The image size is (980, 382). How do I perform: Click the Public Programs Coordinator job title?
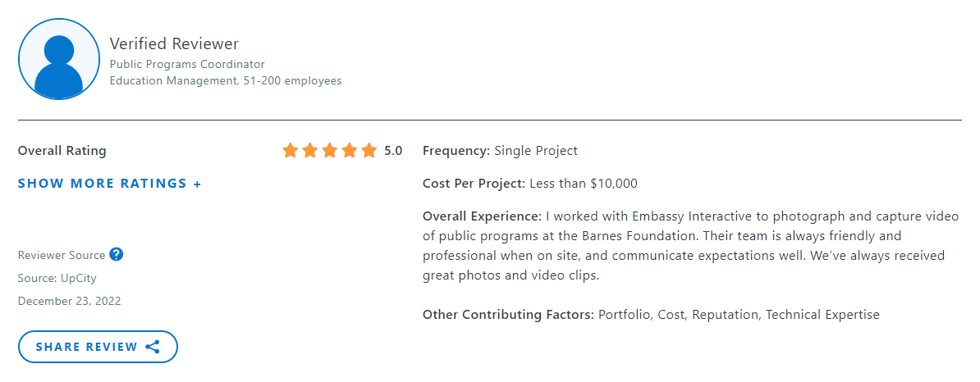pos(187,64)
